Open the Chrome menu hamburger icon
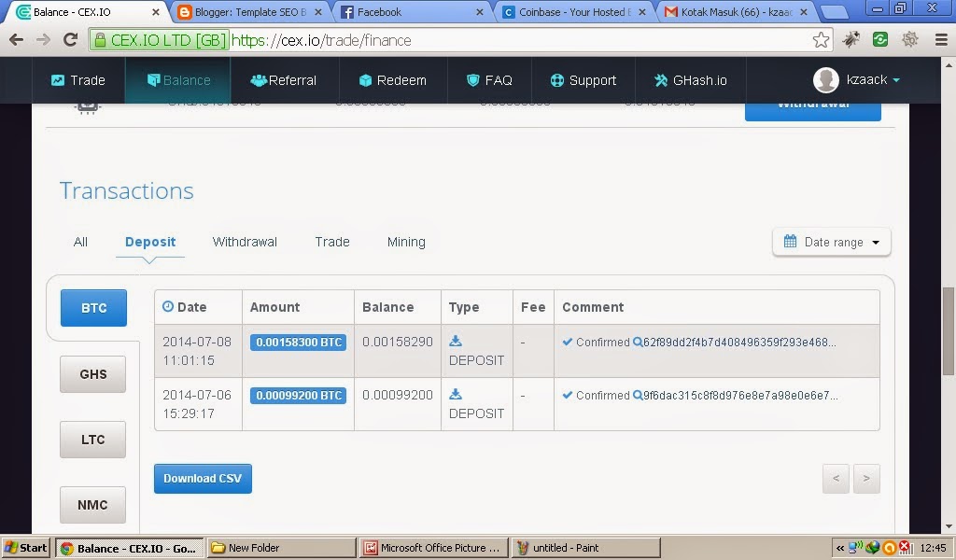Image resolution: width=956 pixels, height=560 pixels. pyautogui.click(x=941, y=40)
